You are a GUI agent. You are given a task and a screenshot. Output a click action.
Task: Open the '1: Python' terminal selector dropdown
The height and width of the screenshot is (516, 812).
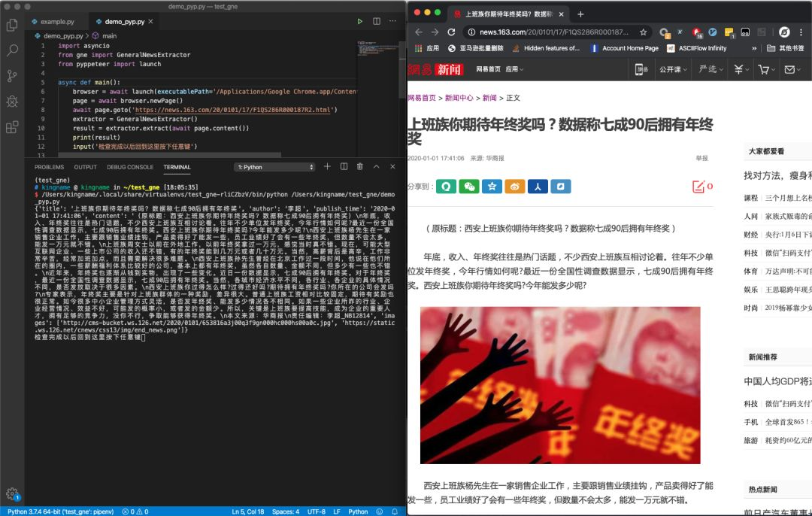[x=275, y=167]
